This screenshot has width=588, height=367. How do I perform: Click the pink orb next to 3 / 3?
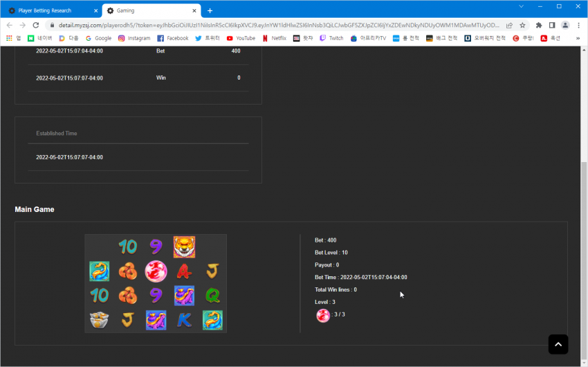click(x=323, y=316)
